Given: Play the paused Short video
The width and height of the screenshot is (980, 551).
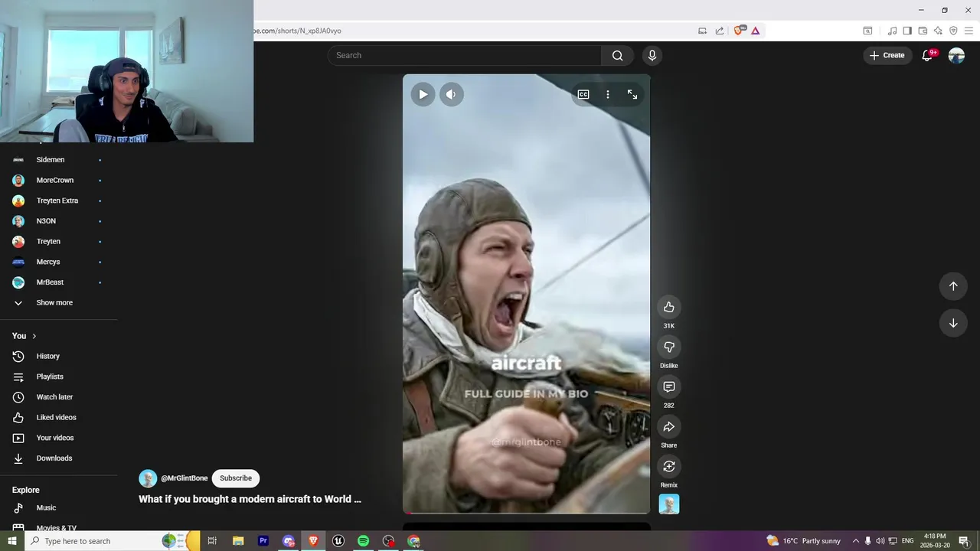Looking at the screenshot, I should 423,94.
